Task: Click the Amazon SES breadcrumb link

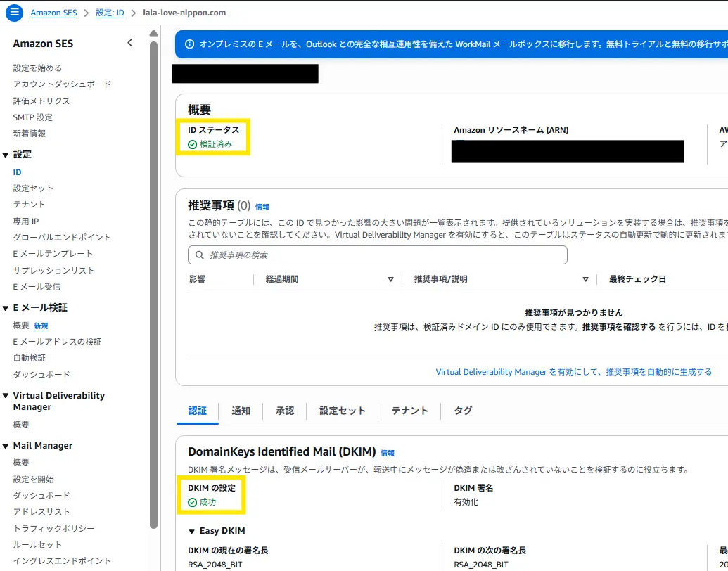Action: point(53,13)
